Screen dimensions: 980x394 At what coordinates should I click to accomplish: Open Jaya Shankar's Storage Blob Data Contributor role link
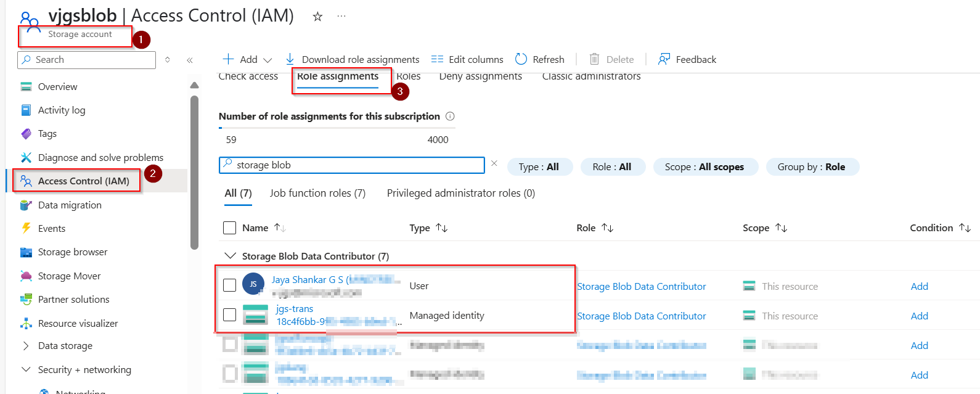point(642,287)
